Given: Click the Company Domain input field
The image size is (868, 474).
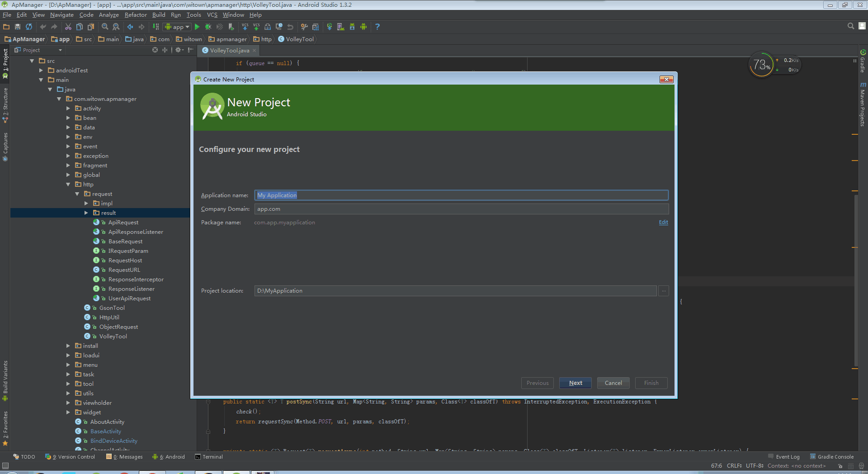Looking at the screenshot, I should pos(461,209).
